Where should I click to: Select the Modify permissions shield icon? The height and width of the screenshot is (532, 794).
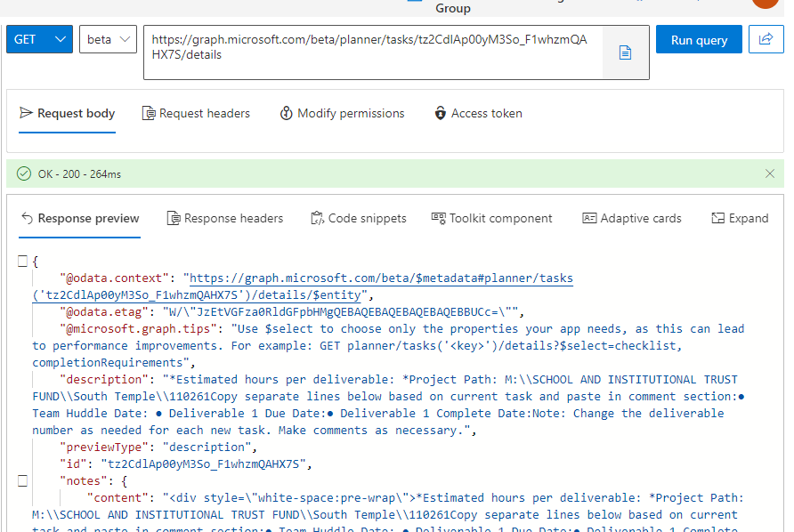[x=286, y=113]
